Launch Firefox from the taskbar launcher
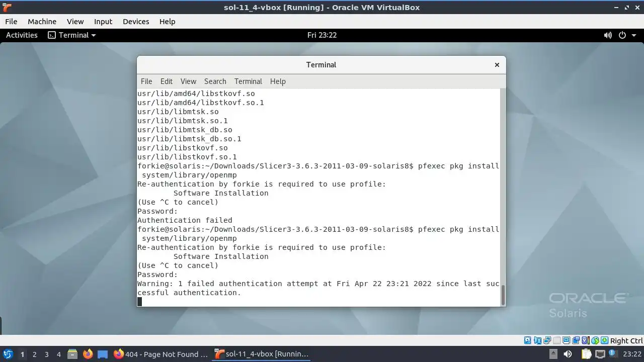 click(x=88, y=354)
